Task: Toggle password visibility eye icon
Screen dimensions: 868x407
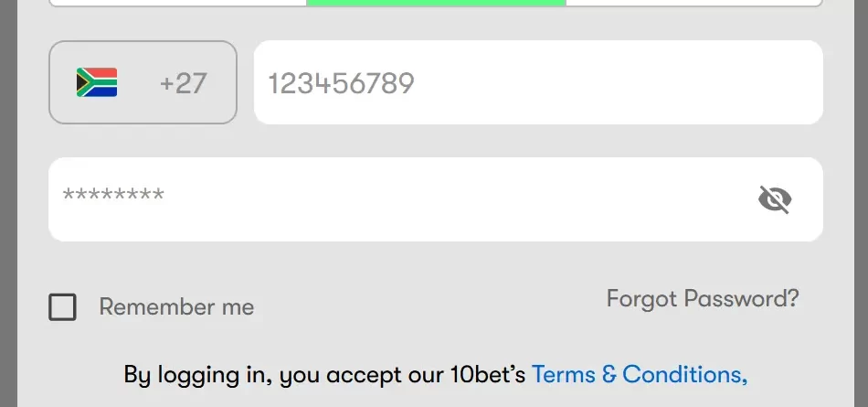Action: pyautogui.click(x=775, y=199)
